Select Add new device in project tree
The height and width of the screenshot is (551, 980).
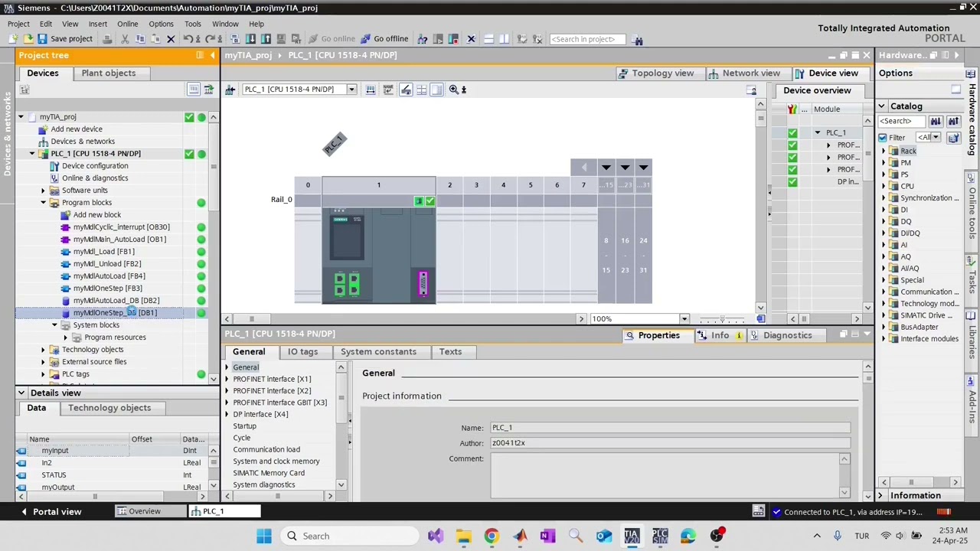77,129
